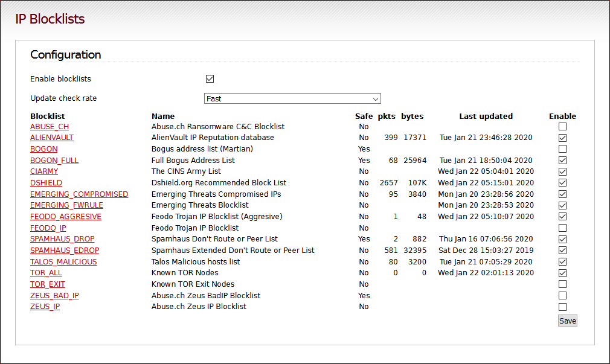
Task: Open the CIARMY blocklist link
Action: [x=44, y=171]
